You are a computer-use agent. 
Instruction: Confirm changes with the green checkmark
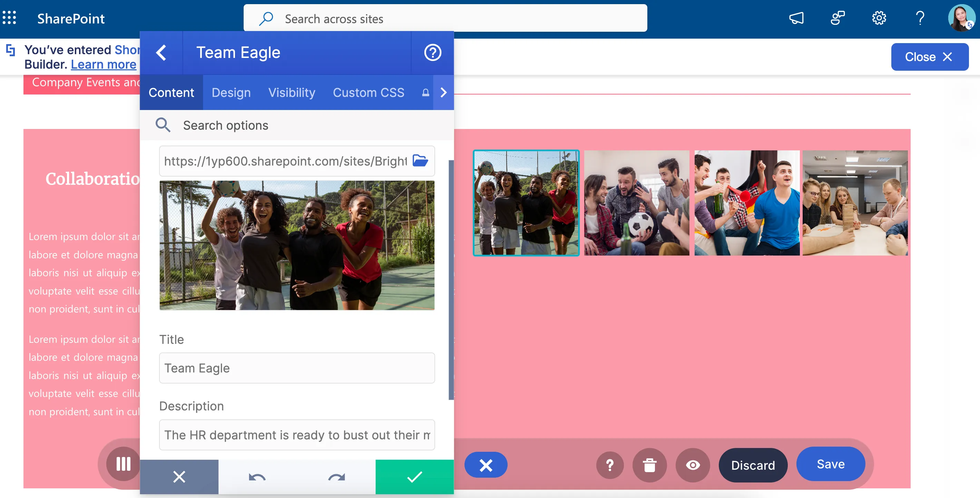415,477
